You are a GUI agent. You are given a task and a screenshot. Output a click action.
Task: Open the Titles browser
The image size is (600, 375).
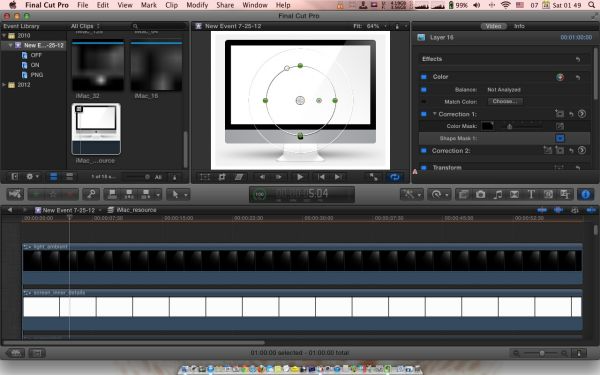pos(531,194)
